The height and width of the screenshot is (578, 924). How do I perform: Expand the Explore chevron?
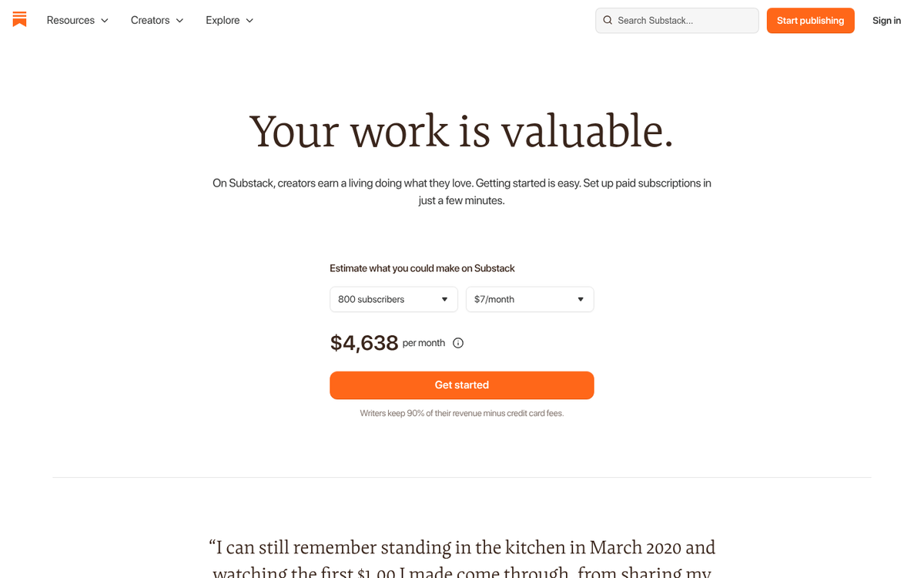(249, 20)
